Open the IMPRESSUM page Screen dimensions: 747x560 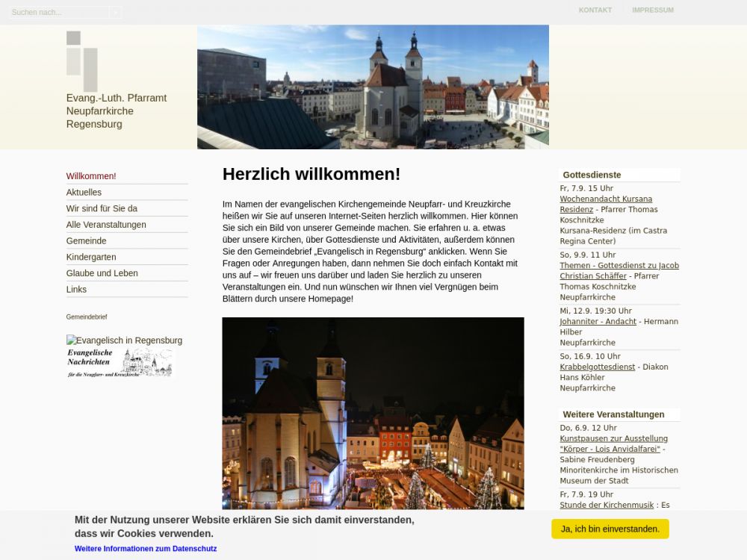[x=652, y=10]
